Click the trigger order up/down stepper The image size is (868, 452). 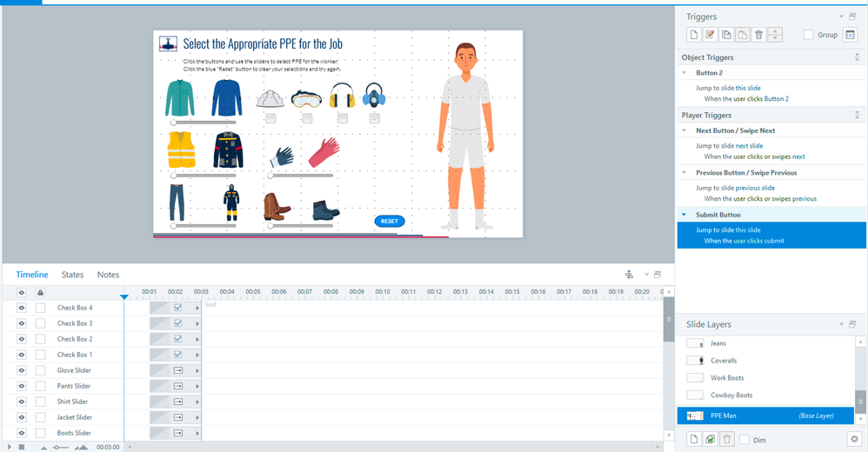(x=775, y=34)
